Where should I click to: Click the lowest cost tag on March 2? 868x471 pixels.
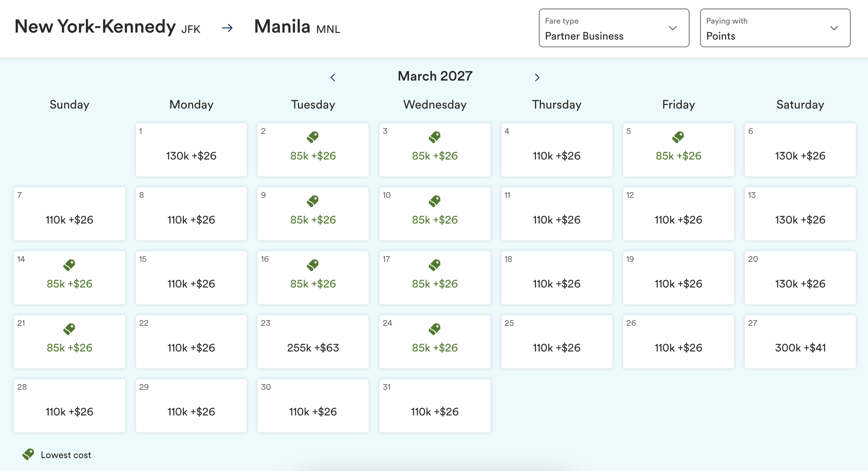[313, 137]
